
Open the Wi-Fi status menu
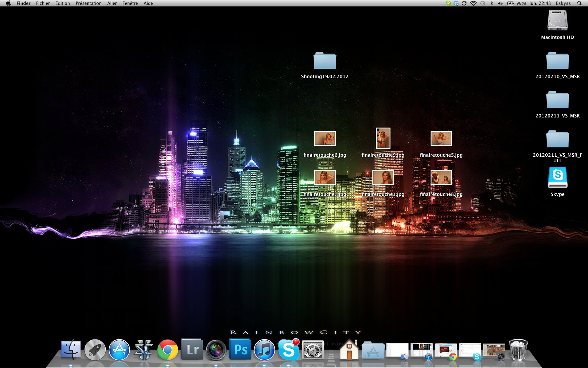[x=473, y=3]
